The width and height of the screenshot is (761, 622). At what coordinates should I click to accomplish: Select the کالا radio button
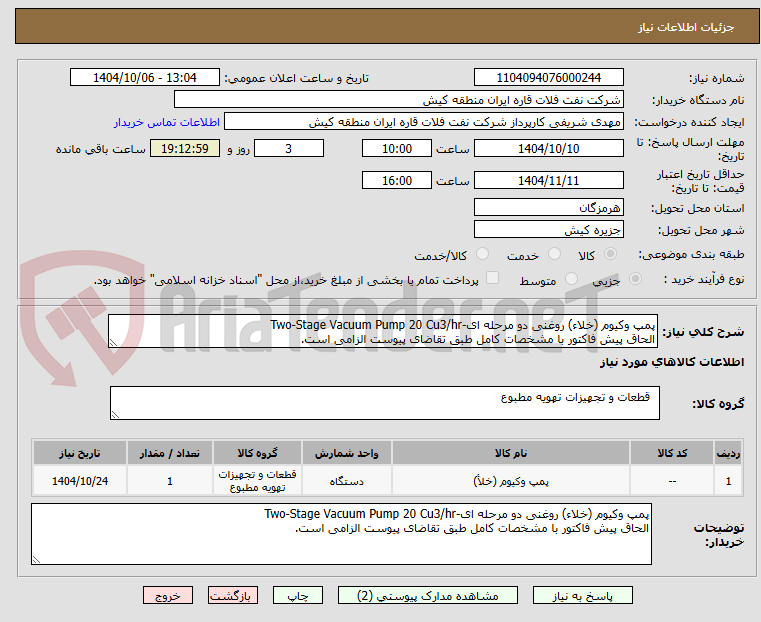610,254
